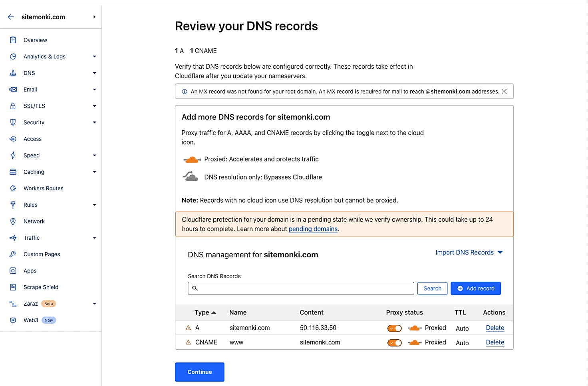
Task: Click the back arrow beside sitemonki.com
Action: point(11,17)
